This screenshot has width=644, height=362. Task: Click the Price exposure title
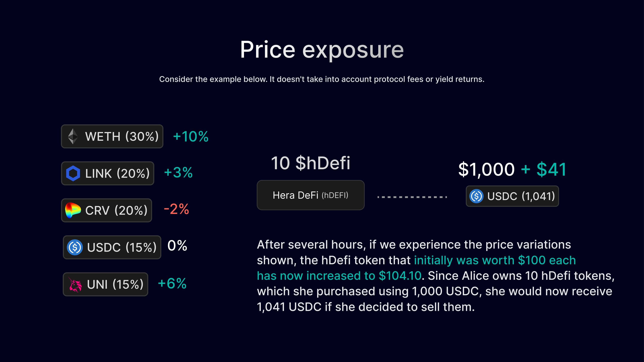point(322,50)
